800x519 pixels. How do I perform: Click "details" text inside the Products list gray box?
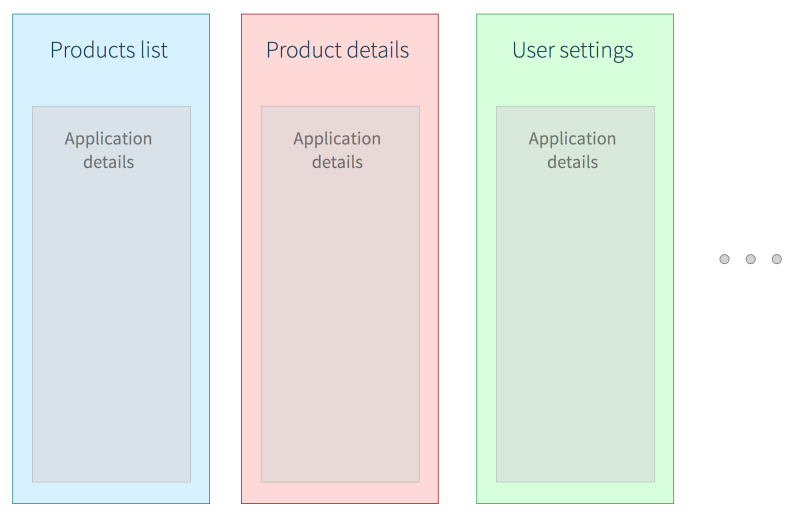click(108, 162)
